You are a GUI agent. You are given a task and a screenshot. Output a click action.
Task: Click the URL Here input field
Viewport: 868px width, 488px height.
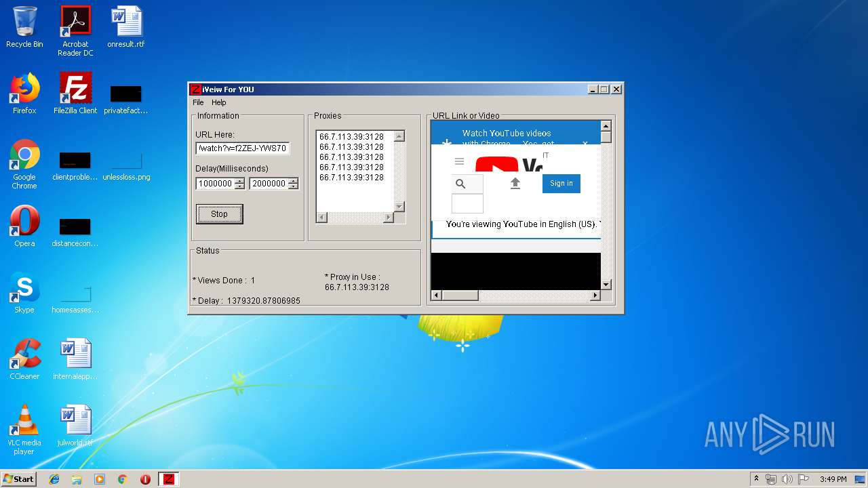pos(243,148)
